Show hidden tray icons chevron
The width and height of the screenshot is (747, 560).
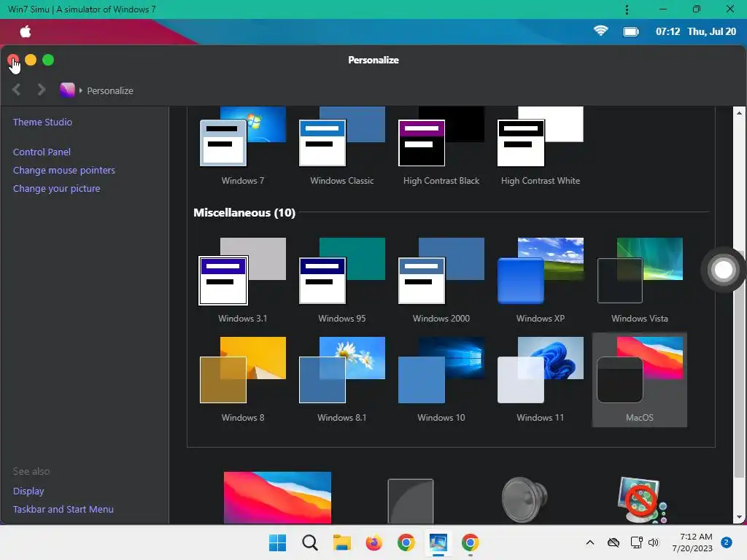click(x=589, y=542)
